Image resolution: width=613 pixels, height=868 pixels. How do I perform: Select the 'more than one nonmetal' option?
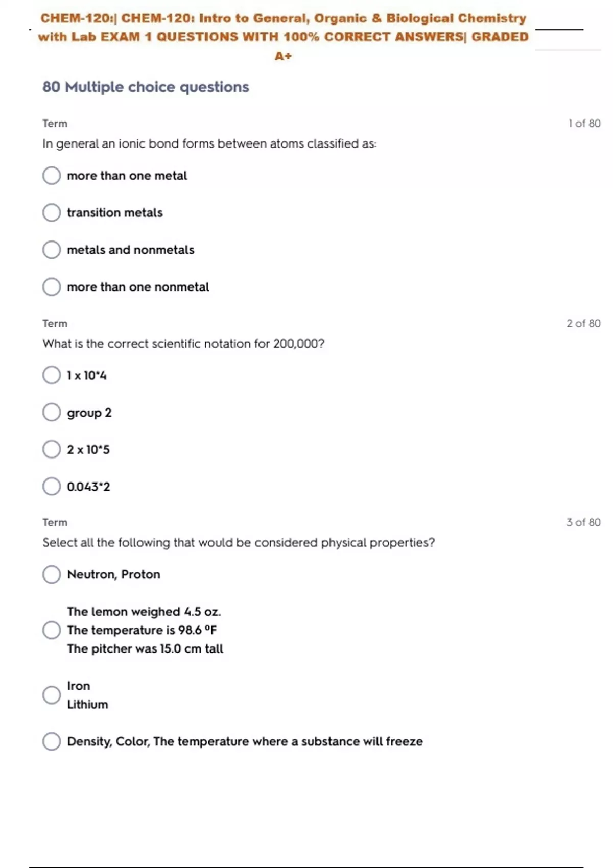point(52,287)
